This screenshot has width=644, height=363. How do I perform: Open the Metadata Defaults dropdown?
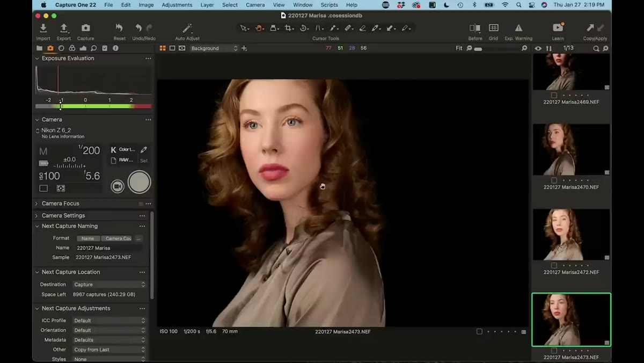[109, 340]
